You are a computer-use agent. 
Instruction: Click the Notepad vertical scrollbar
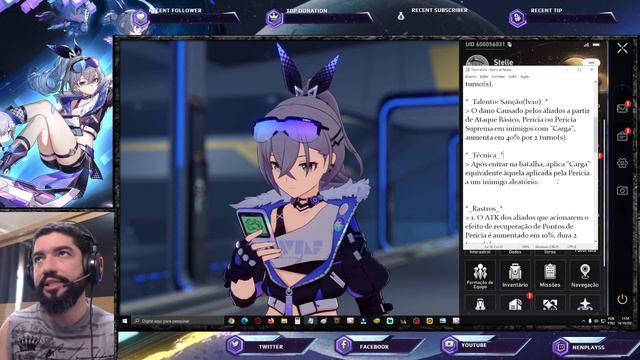pyautogui.click(x=596, y=161)
